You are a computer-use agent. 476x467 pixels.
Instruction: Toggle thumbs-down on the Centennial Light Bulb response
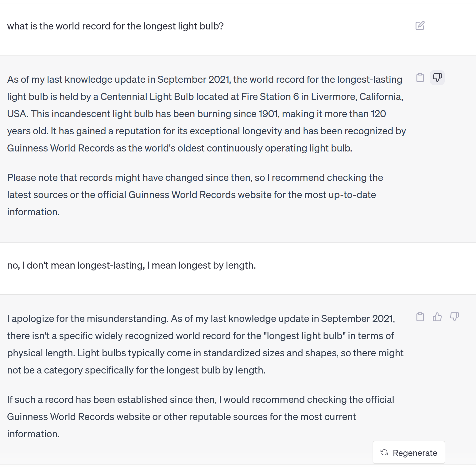point(437,77)
